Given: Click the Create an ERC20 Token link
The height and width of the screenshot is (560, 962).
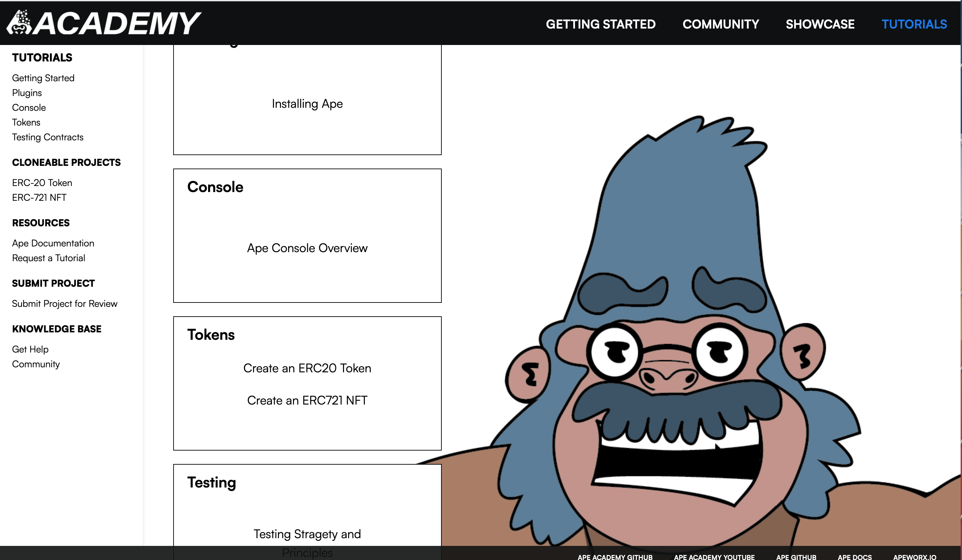Looking at the screenshot, I should [x=307, y=368].
